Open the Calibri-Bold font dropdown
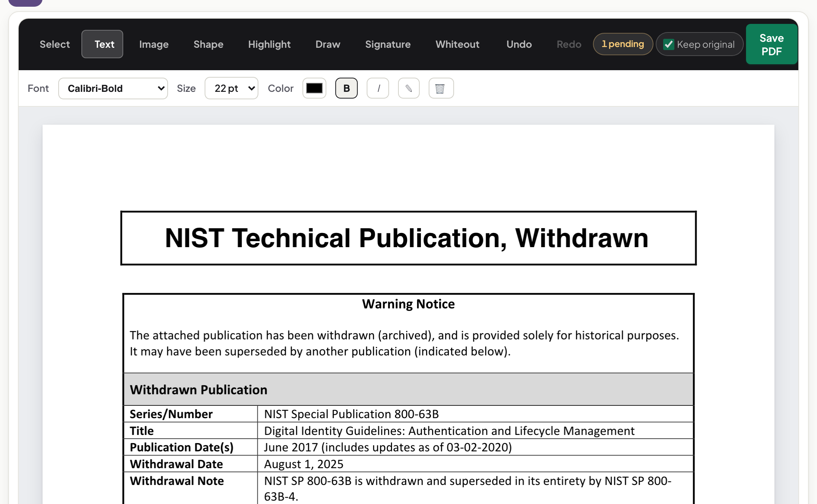The width and height of the screenshot is (817, 504). tap(113, 88)
